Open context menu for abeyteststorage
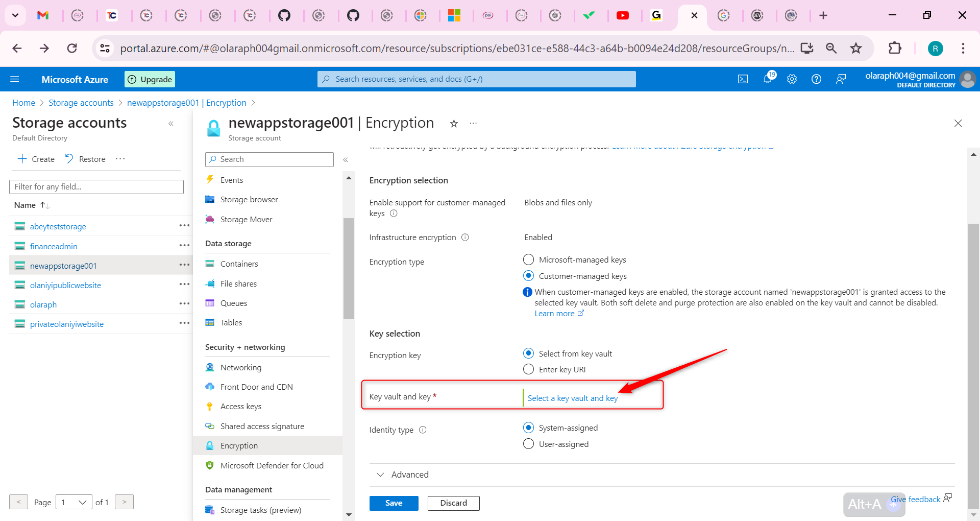The height and width of the screenshot is (521, 980). pyautogui.click(x=184, y=226)
